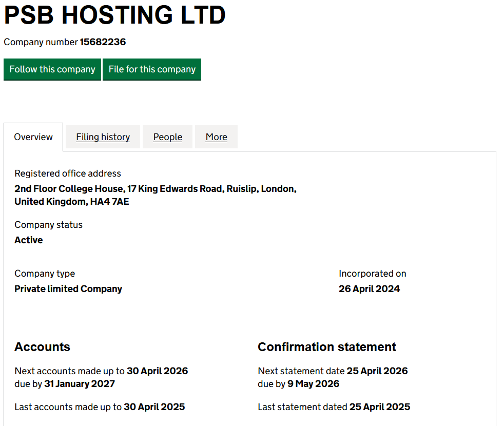
Task: Click the next accounts date 30 April 2026
Action: pos(157,371)
